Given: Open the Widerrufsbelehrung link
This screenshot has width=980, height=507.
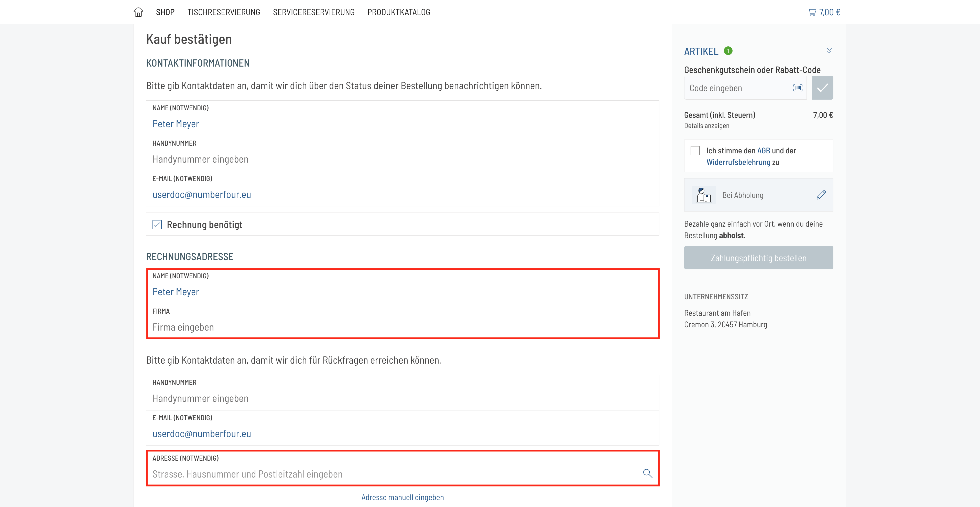Looking at the screenshot, I should tap(738, 162).
